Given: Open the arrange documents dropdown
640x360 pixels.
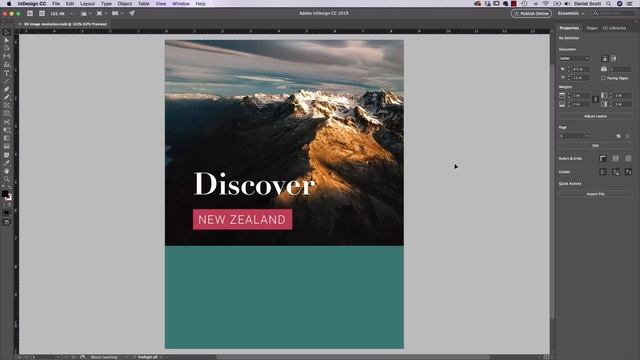Looking at the screenshot, I should click(117, 13).
